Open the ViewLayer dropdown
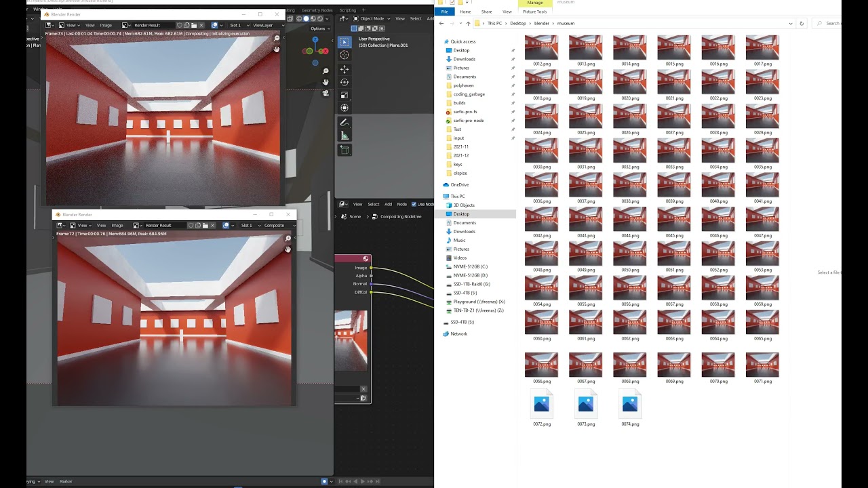Image resolution: width=868 pixels, height=488 pixels. point(262,25)
